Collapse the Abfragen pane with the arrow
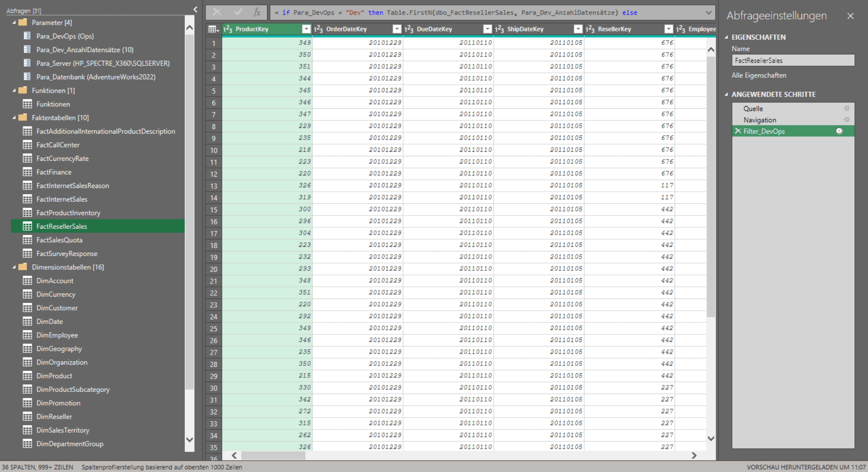868x472 pixels. pyautogui.click(x=195, y=9)
